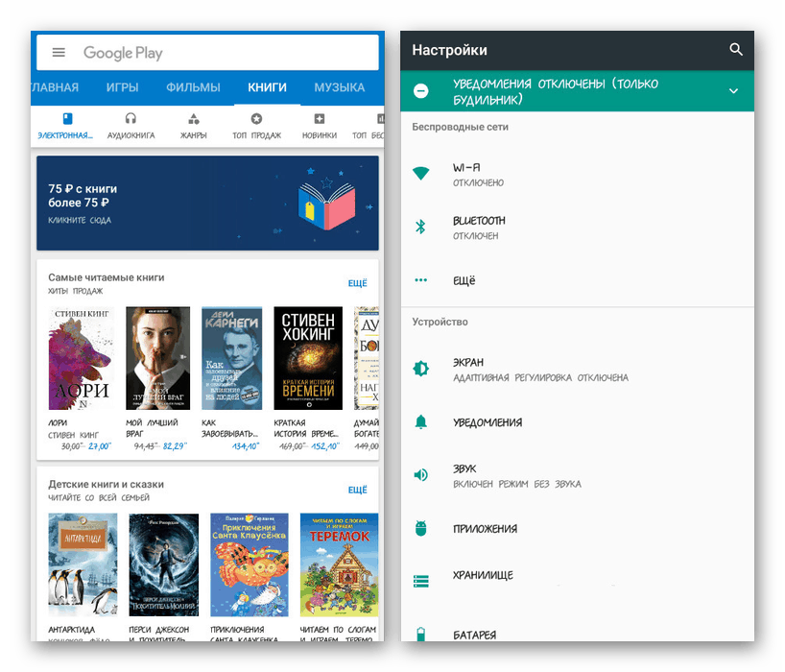785x672 pixels.
Task: Open the Хранилище settings row
Action: point(578,582)
